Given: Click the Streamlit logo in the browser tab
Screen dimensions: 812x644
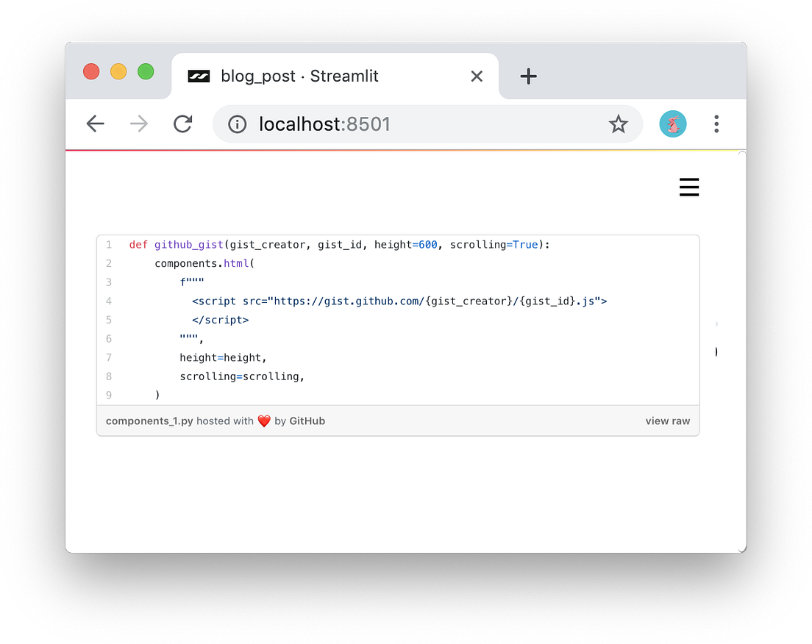Looking at the screenshot, I should pyautogui.click(x=199, y=76).
